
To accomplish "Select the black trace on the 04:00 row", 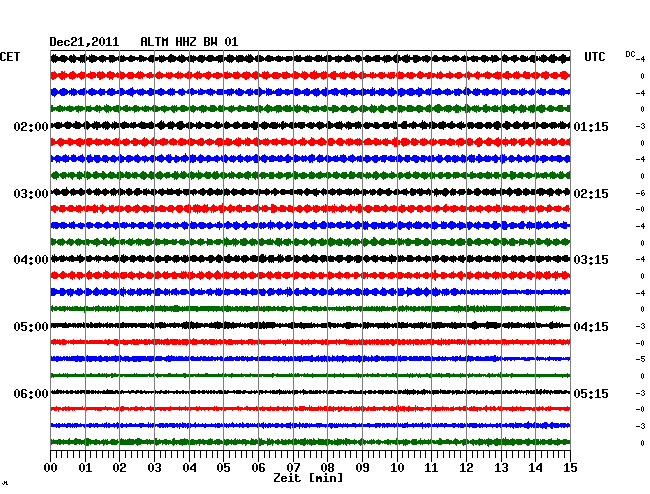I will 310,259.
